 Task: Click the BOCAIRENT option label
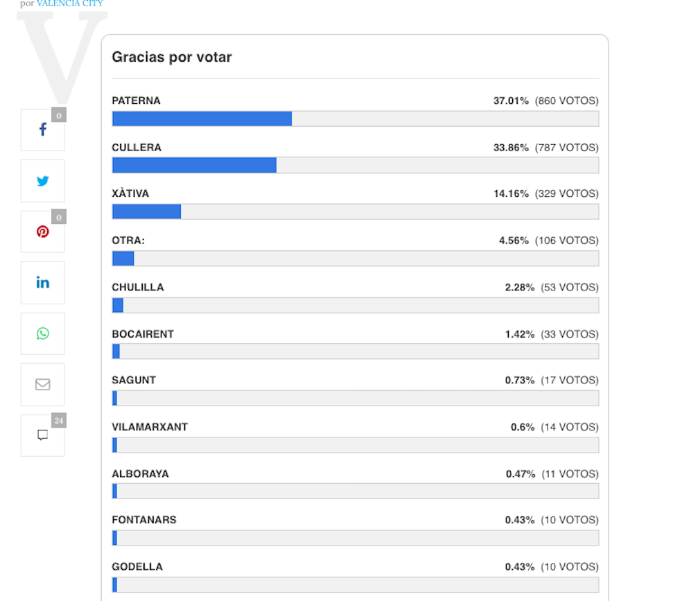tap(143, 334)
